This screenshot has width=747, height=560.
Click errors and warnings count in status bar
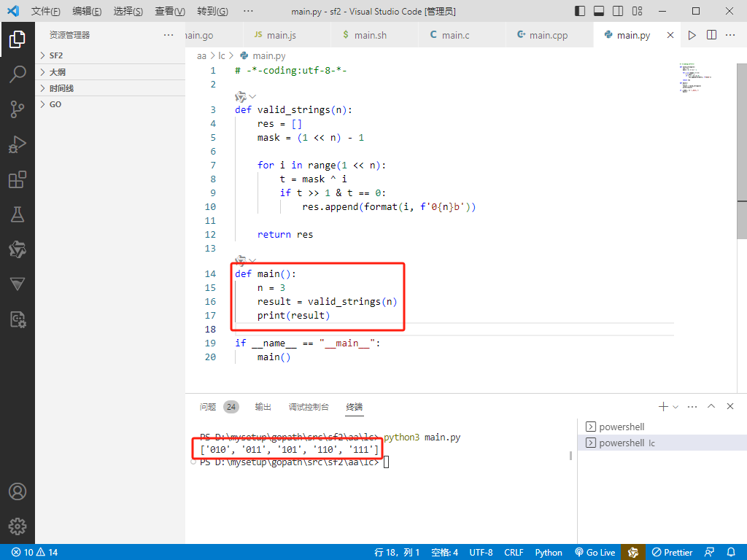click(34, 553)
